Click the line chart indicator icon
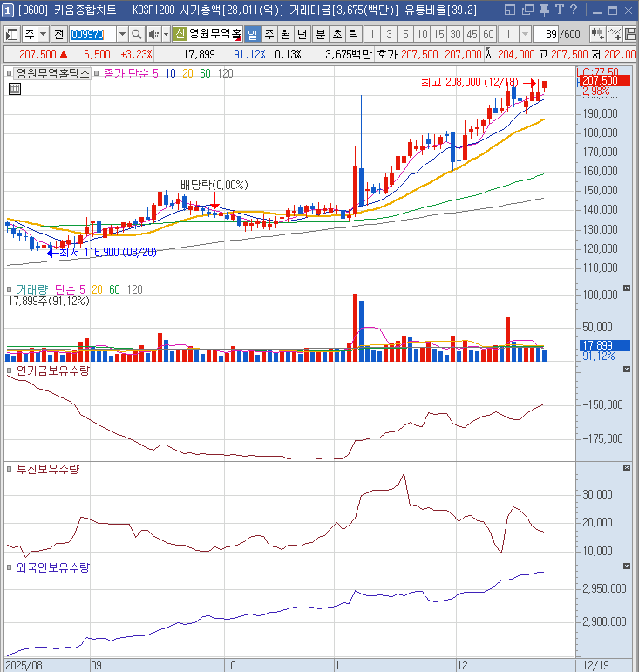This screenshot has height=672, width=639. click(x=617, y=34)
